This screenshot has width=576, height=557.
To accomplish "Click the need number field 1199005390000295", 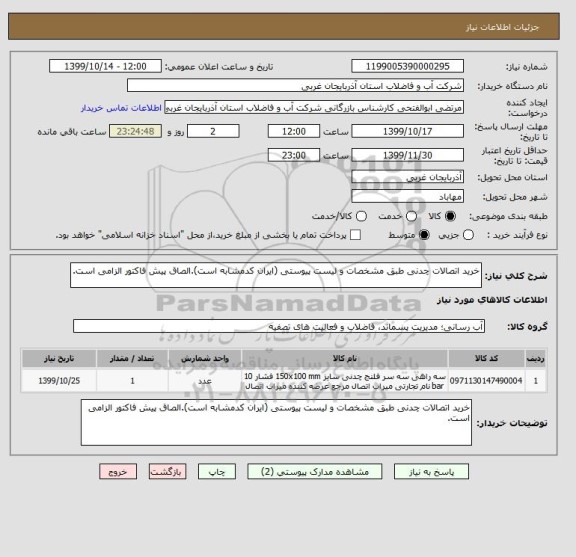I will (407, 67).
